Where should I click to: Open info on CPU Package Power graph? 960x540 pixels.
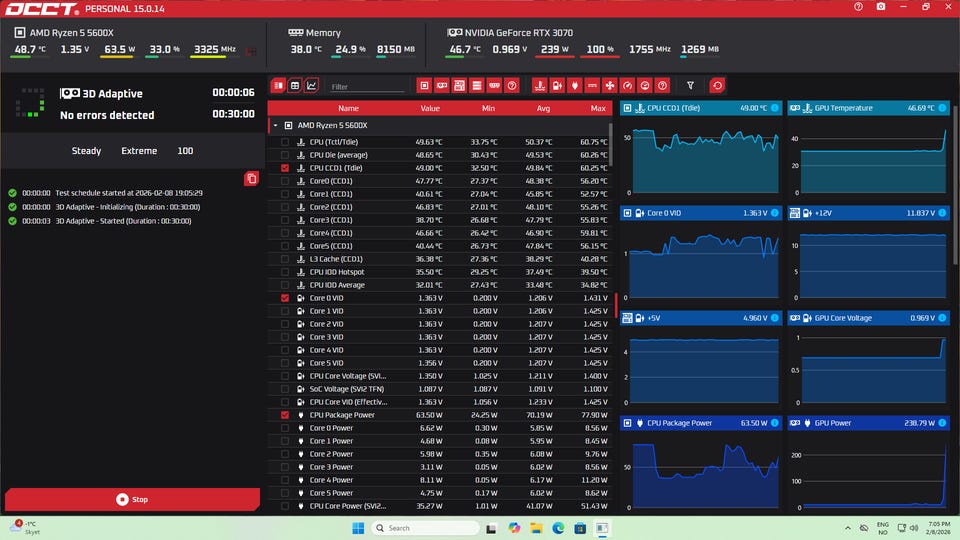[774, 423]
